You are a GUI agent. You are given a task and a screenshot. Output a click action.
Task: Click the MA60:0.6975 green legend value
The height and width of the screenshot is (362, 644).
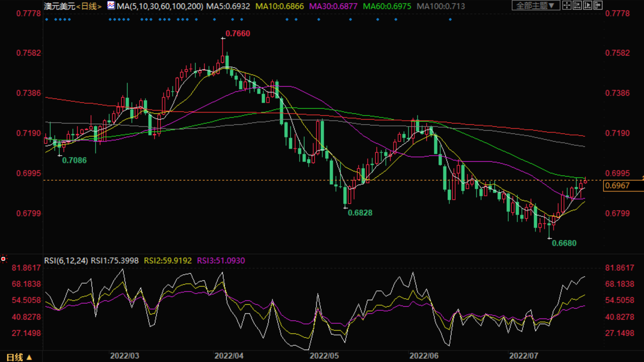click(387, 6)
